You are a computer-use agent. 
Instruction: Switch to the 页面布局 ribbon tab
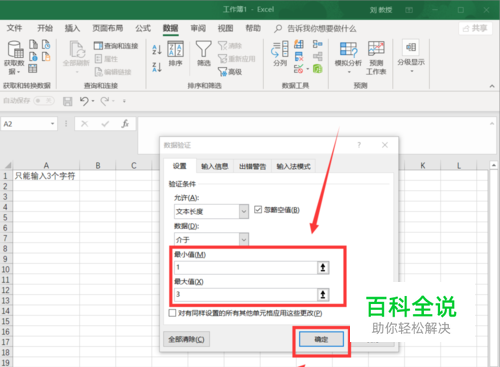[108, 28]
